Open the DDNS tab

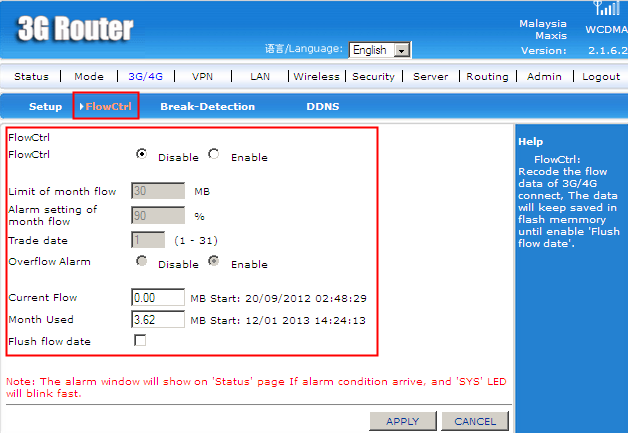[x=322, y=106]
